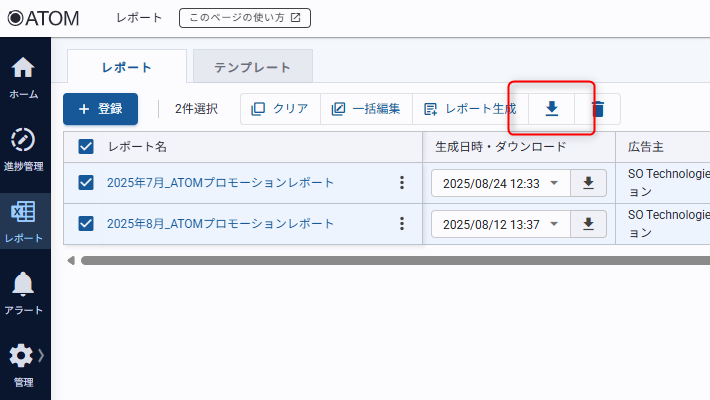Open more options for 2025年8月 report
Screen dimensions: 710x400
click(x=402, y=223)
